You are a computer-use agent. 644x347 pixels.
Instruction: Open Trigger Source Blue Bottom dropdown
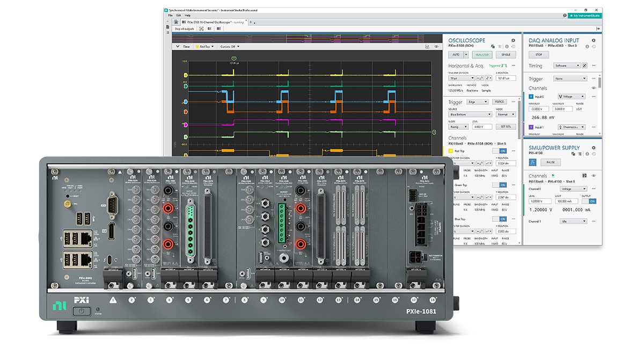pos(470,114)
